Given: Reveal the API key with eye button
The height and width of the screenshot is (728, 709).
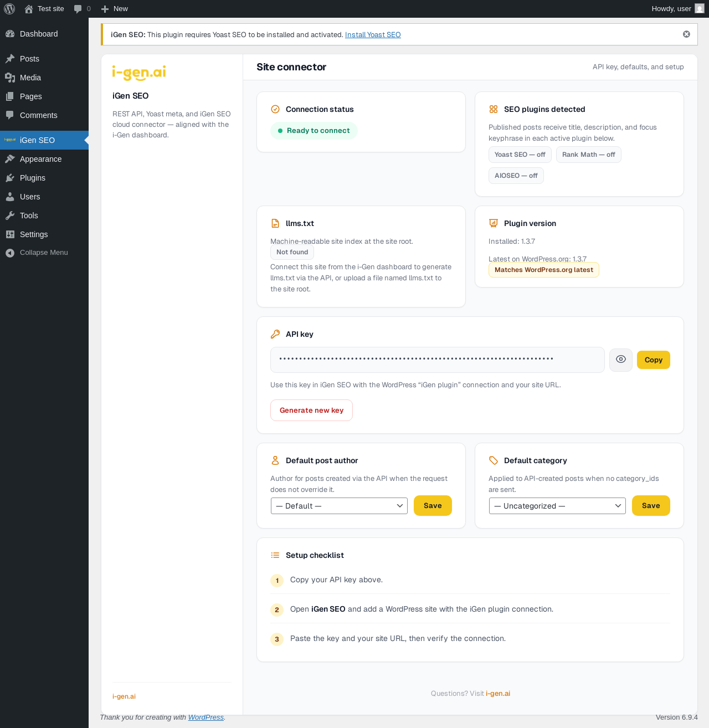Looking at the screenshot, I should [621, 360].
